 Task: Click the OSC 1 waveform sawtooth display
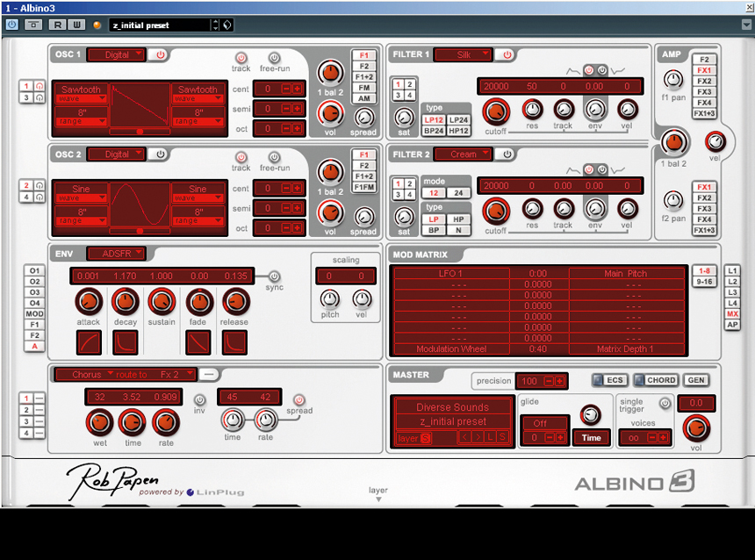[x=140, y=104]
